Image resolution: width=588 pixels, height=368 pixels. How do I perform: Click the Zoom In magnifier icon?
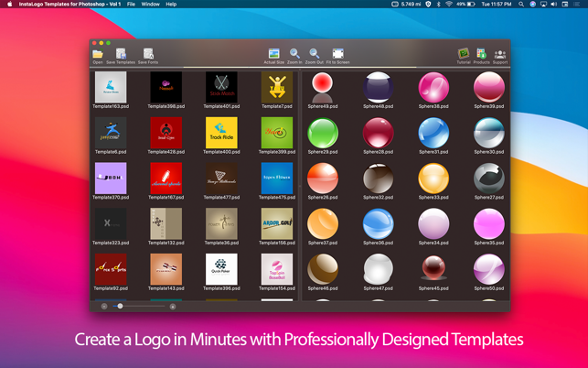click(294, 54)
